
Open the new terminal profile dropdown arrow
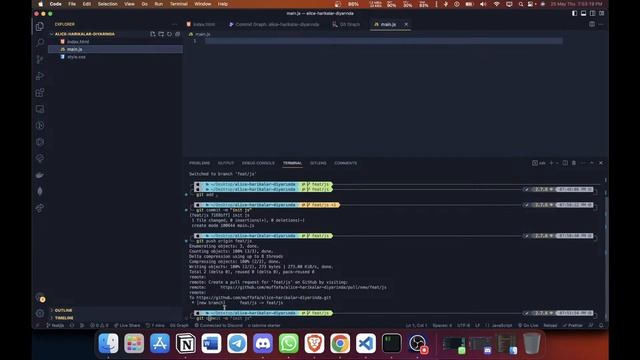click(x=557, y=163)
